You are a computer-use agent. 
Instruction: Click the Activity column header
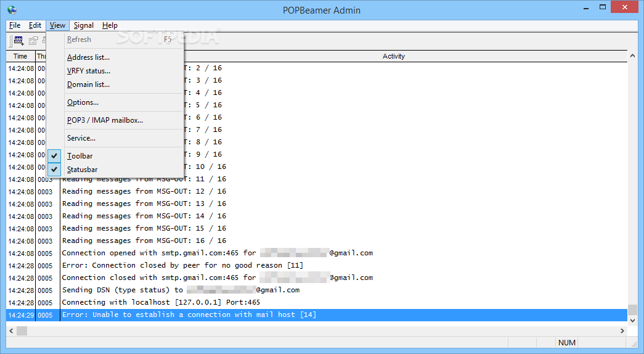[x=393, y=56]
